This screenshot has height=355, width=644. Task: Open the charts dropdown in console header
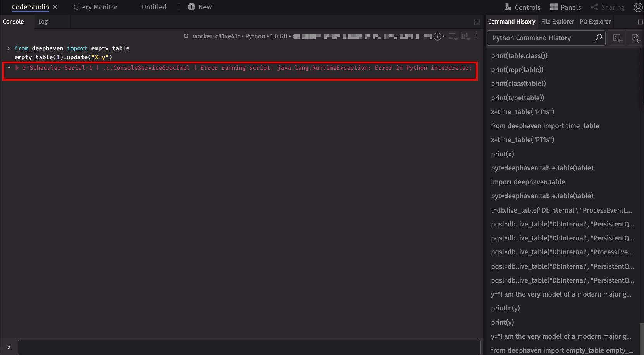(x=466, y=36)
